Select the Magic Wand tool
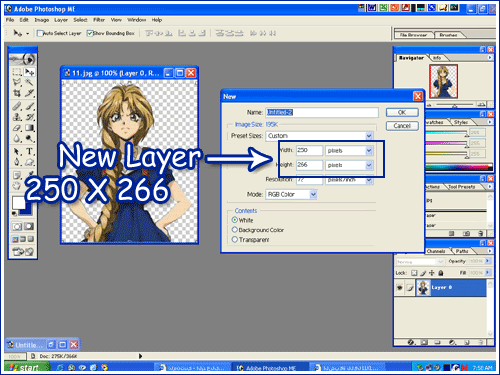500x375 pixels. (29, 82)
